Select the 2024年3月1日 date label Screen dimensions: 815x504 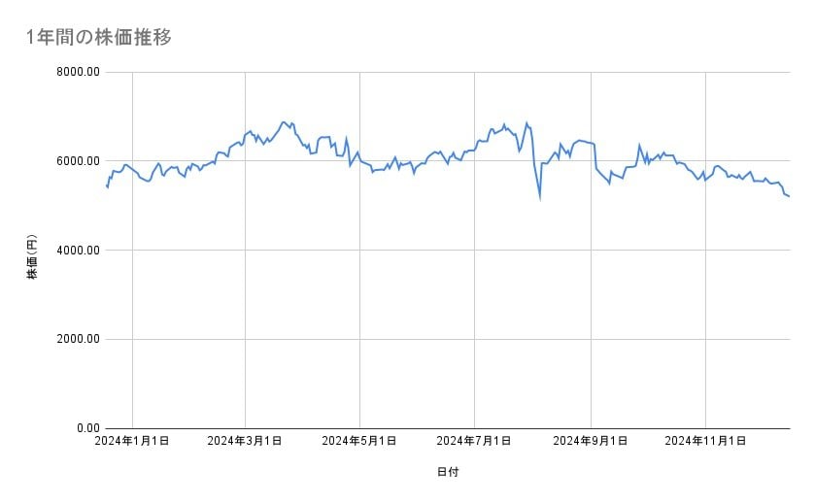245,441
